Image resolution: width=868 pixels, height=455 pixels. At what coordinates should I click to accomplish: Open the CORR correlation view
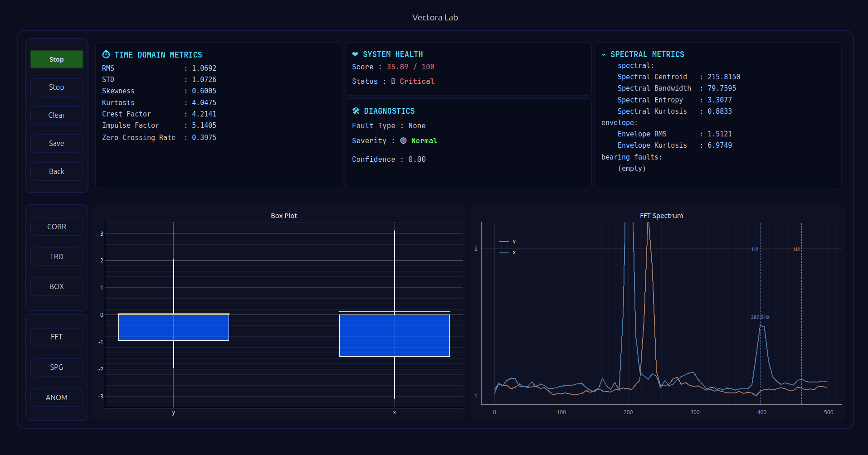57,227
